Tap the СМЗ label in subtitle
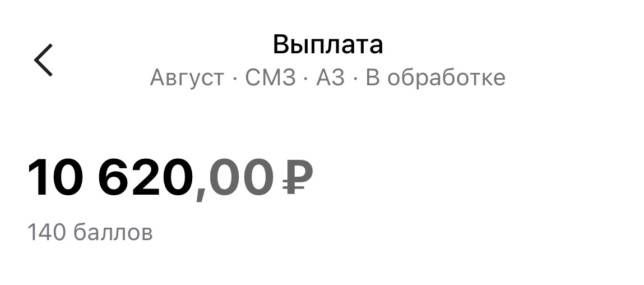This screenshot has height=285, width=644. pos(270,77)
